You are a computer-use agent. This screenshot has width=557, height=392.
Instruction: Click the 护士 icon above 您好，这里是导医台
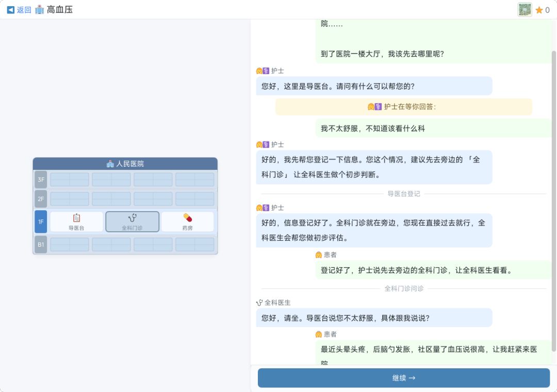263,71
